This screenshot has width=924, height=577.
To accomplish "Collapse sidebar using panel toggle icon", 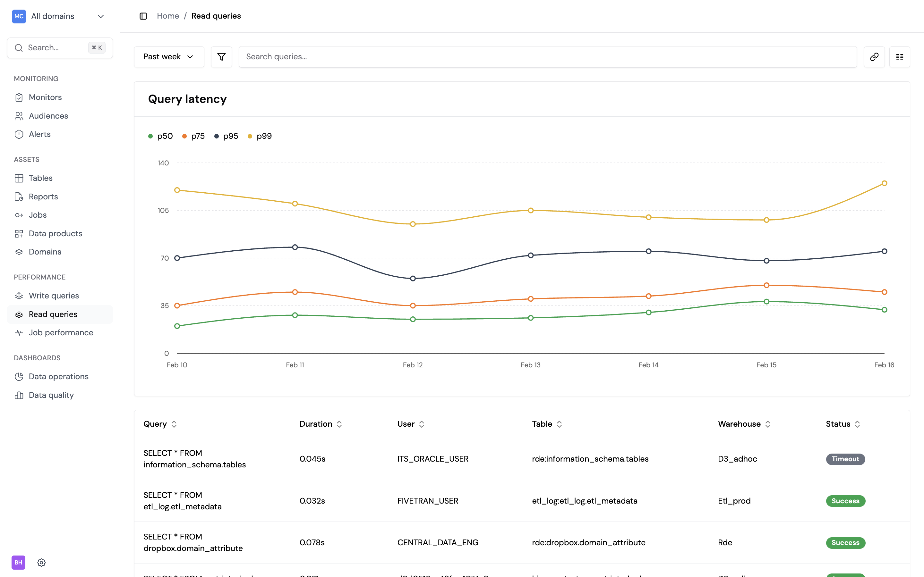I will click(143, 16).
